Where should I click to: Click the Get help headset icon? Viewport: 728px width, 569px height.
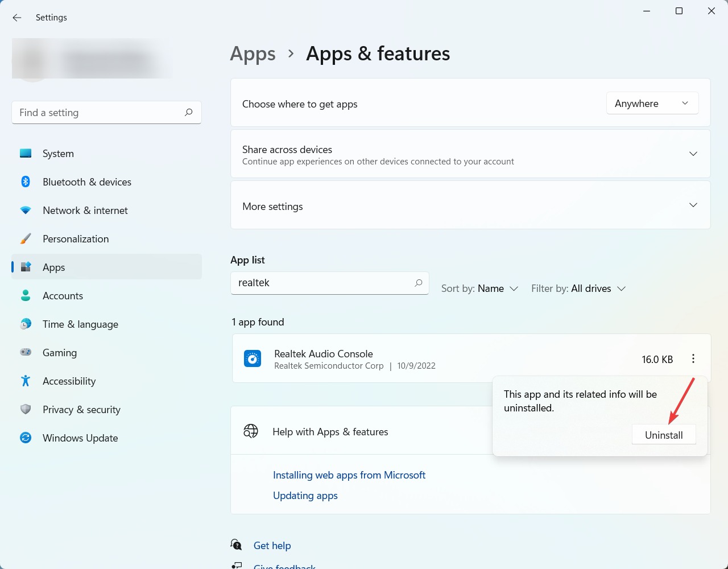(237, 545)
